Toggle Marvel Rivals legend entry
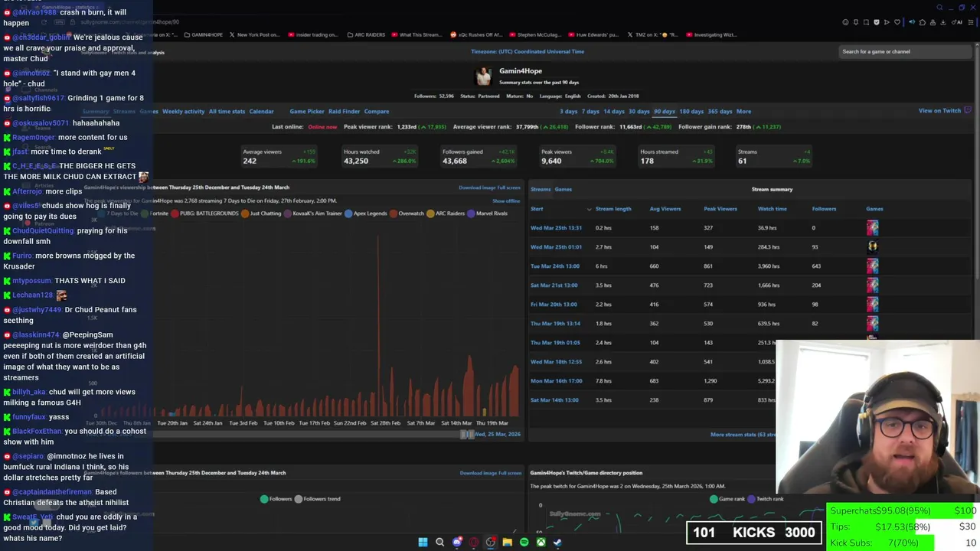 [488, 214]
